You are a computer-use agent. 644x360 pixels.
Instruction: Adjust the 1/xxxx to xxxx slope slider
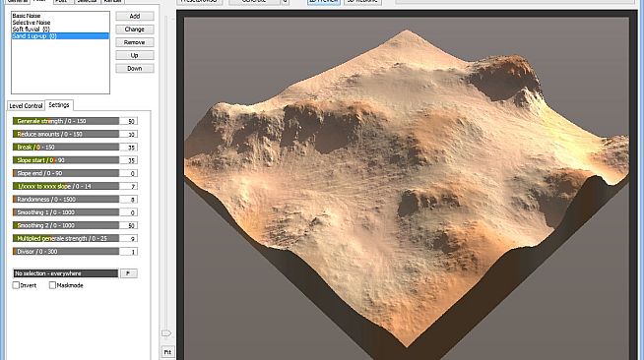pos(66,186)
